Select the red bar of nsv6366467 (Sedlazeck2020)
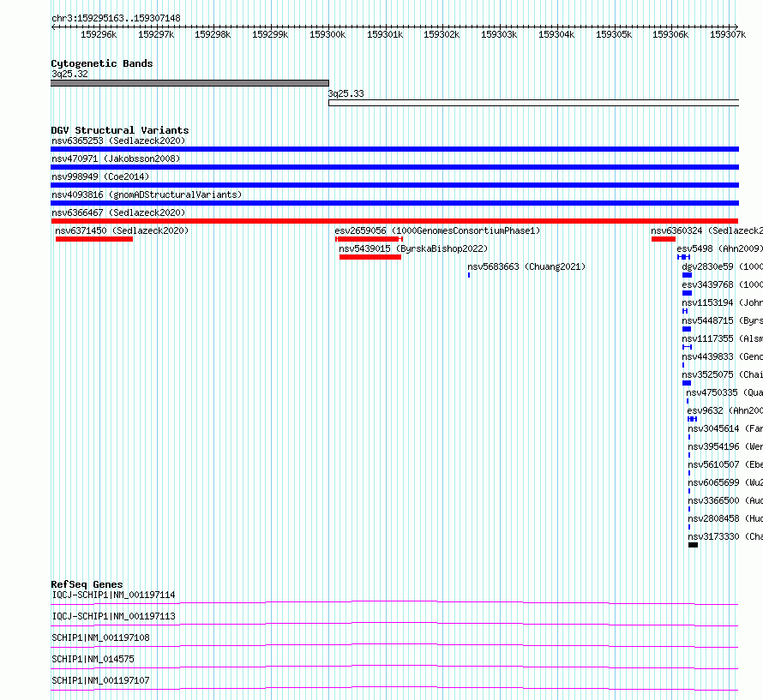The image size is (763, 700). tap(394, 221)
